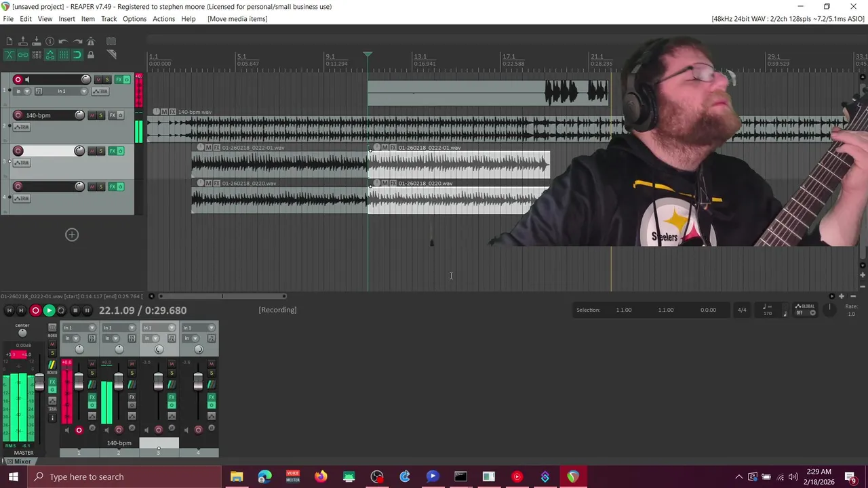868x488 pixels.
Task: Toggle ripple editing toolbar icon
Action: (37, 55)
